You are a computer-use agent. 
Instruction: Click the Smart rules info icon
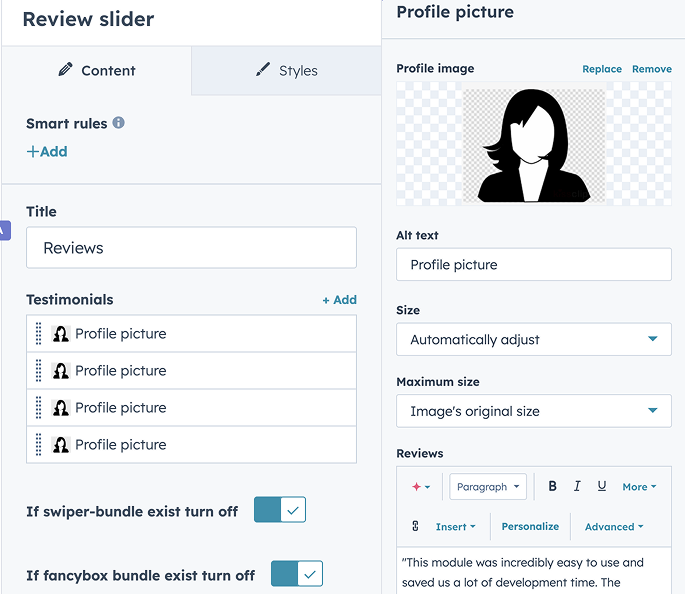[x=118, y=123]
